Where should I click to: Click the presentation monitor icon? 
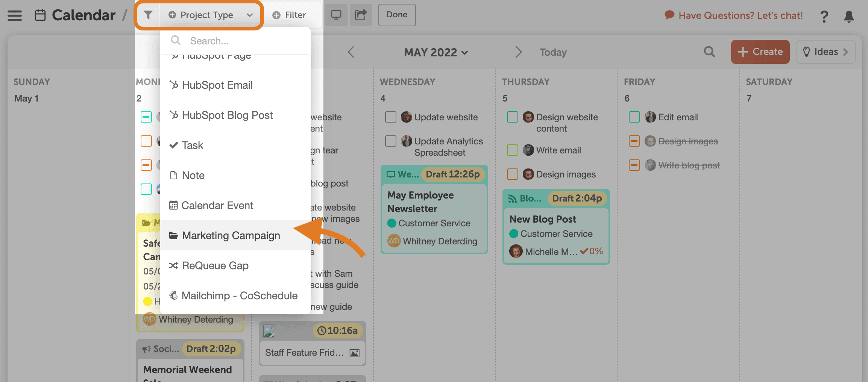click(336, 15)
